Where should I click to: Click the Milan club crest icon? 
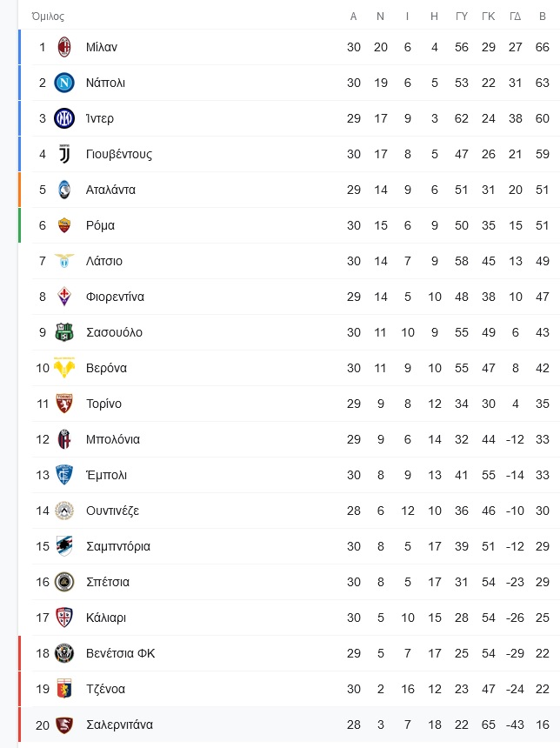tap(64, 47)
